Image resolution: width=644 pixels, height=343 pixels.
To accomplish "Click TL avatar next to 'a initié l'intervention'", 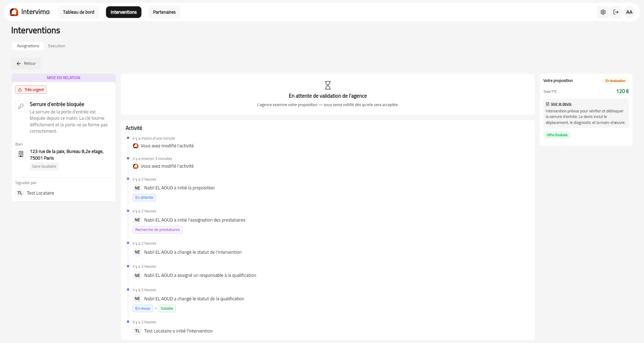I will [137, 331].
